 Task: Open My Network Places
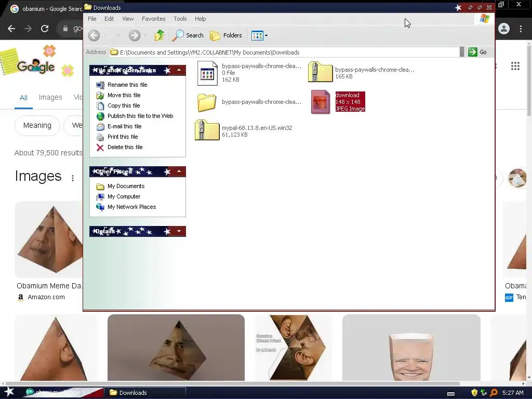(x=131, y=207)
